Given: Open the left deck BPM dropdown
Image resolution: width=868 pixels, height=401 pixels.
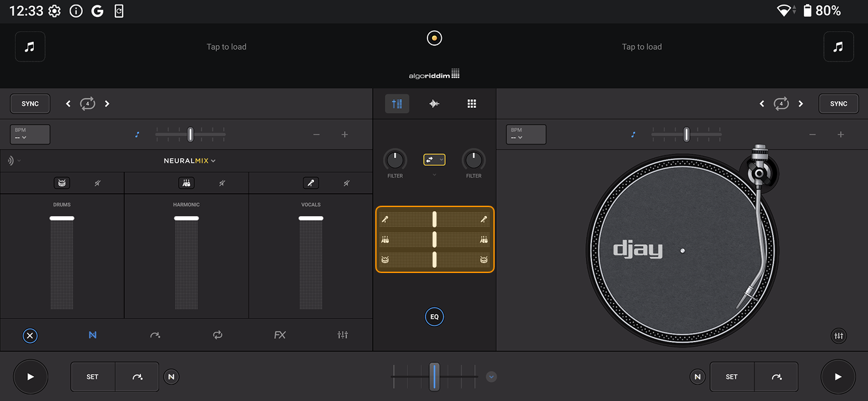Looking at the screenshot, I should 29,134.
